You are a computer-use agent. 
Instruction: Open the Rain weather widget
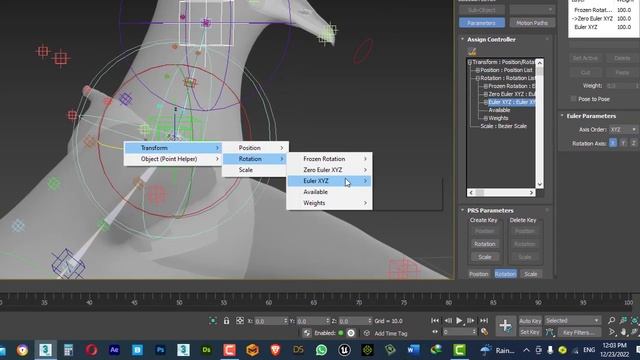pyautogui.click(x=499, y=350)
